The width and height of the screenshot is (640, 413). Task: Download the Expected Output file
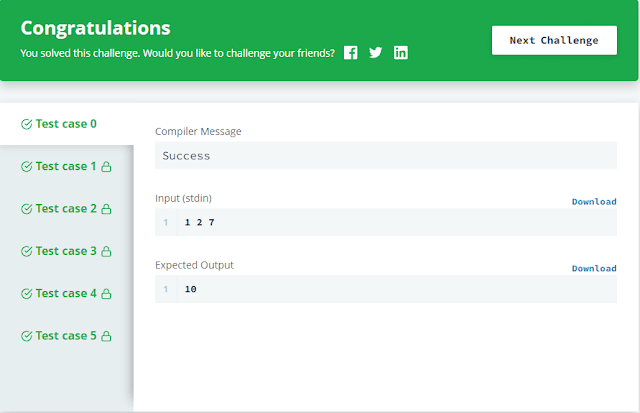(594, 268)
